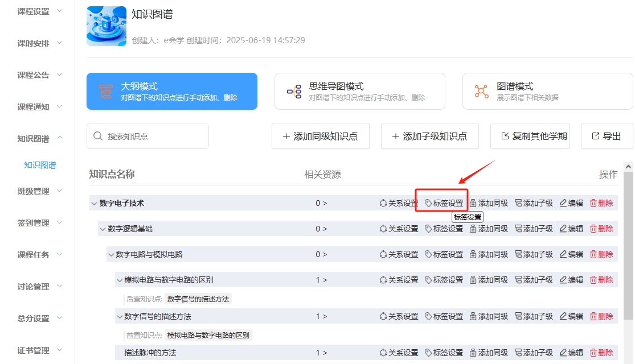635x364 pixels.
Task: Delete the 描述脉冲的方法 knowledge point
Action: (601, 353)
